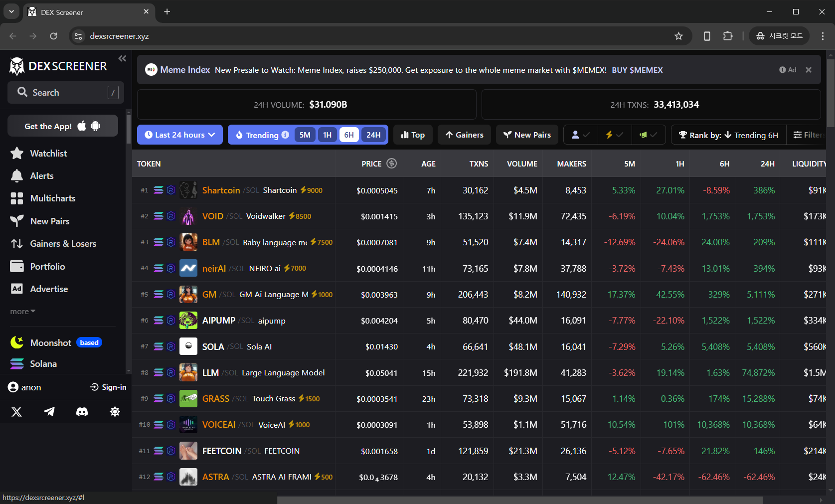The width and height of the screenshot is (835, 504).
Task: Click the GRASS token logo icon
Action: 188,398
